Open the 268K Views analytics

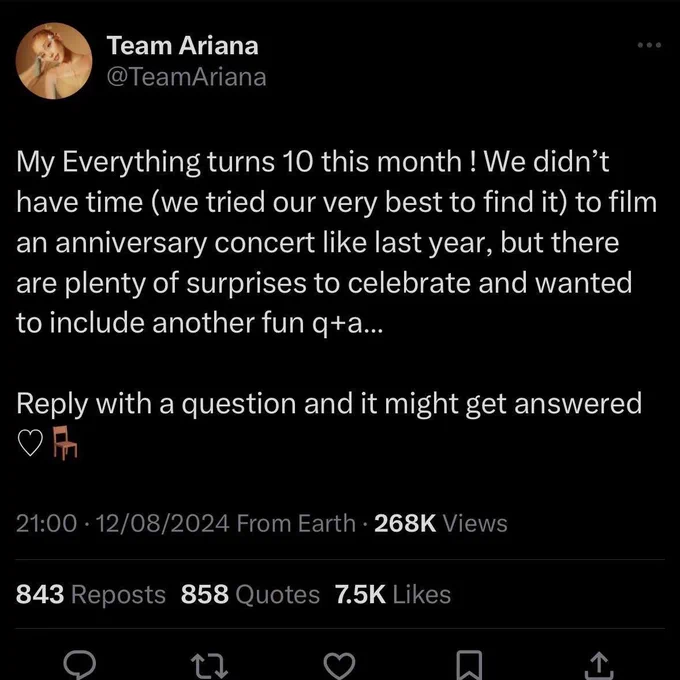(x=441, y=523)
